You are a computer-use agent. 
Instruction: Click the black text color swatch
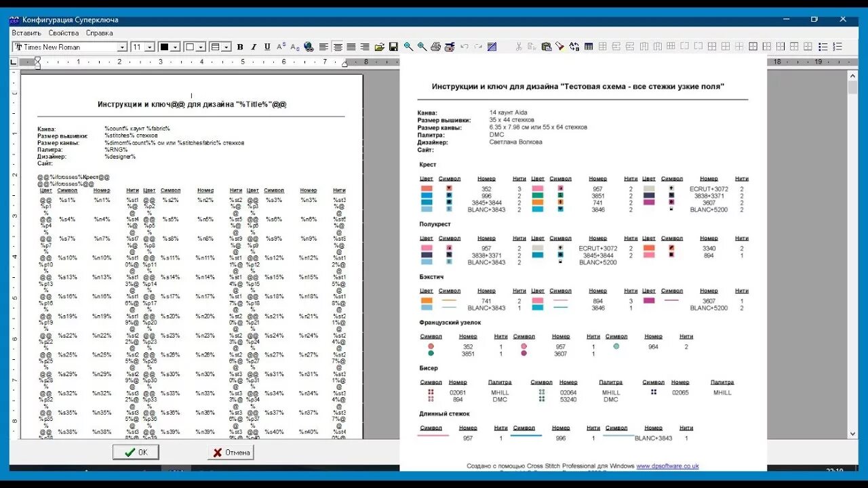pos(164,47)
